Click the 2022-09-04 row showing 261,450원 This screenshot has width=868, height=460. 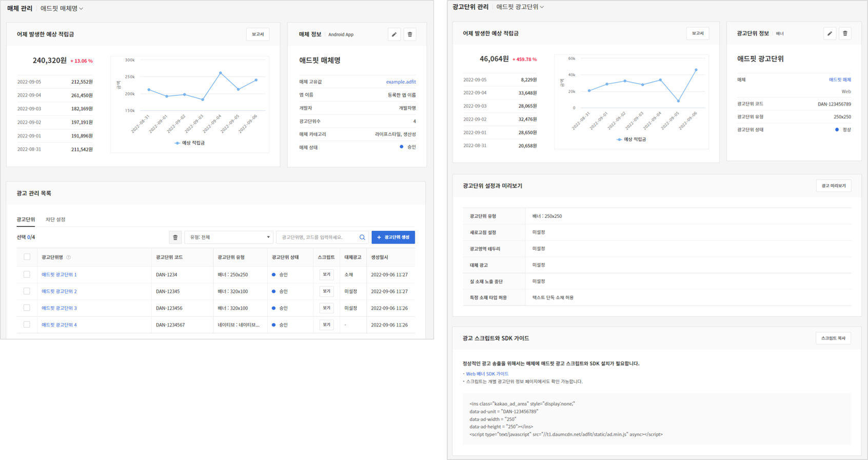tap(55, 95)
